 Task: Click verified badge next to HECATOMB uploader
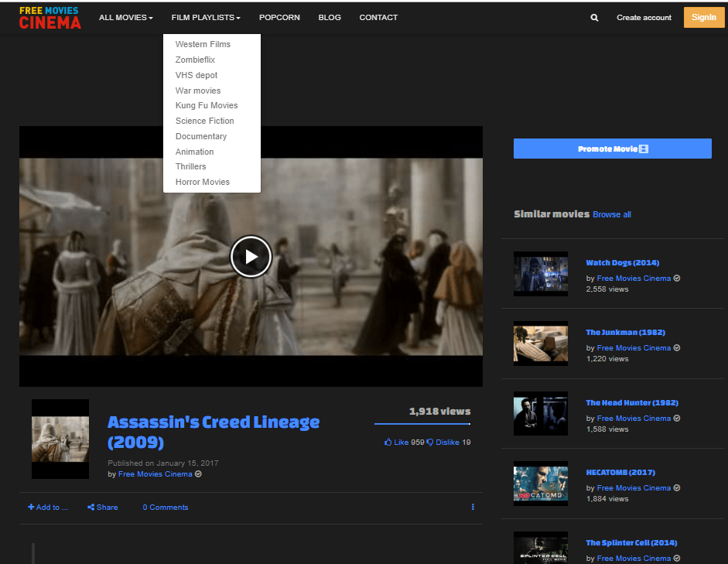(x=677, y=488)
